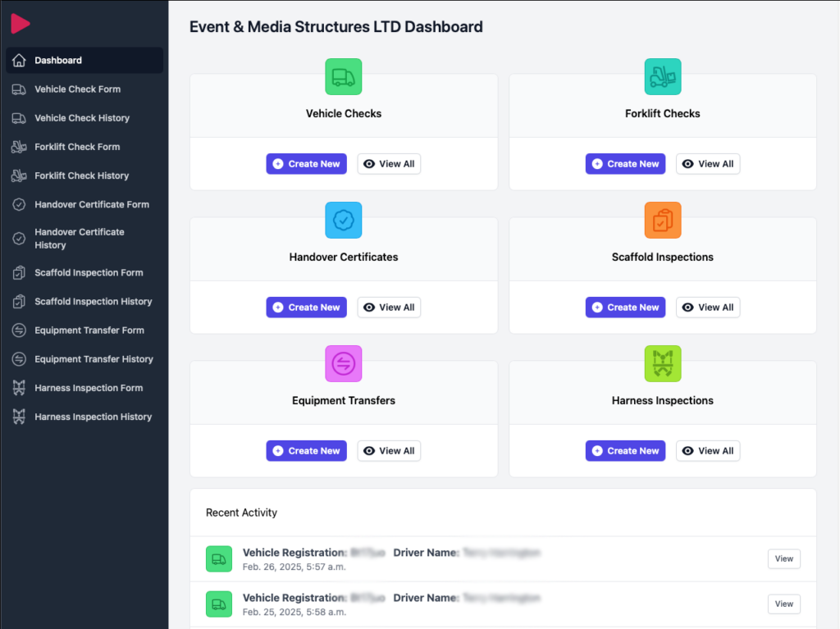Click the teal Forklift Checks icon
The image size is (840, 629).
coord(662,77)
